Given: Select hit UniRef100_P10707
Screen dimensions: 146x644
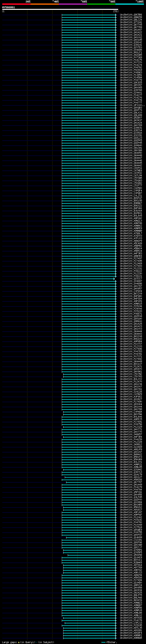Looking at the screenshot, I should coord(131,344).
